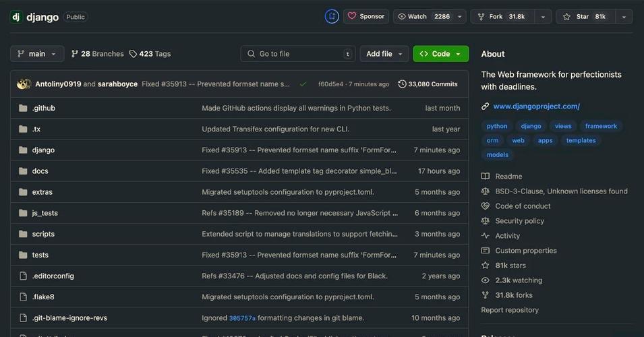Select the models topic tag

click(498, 155)
